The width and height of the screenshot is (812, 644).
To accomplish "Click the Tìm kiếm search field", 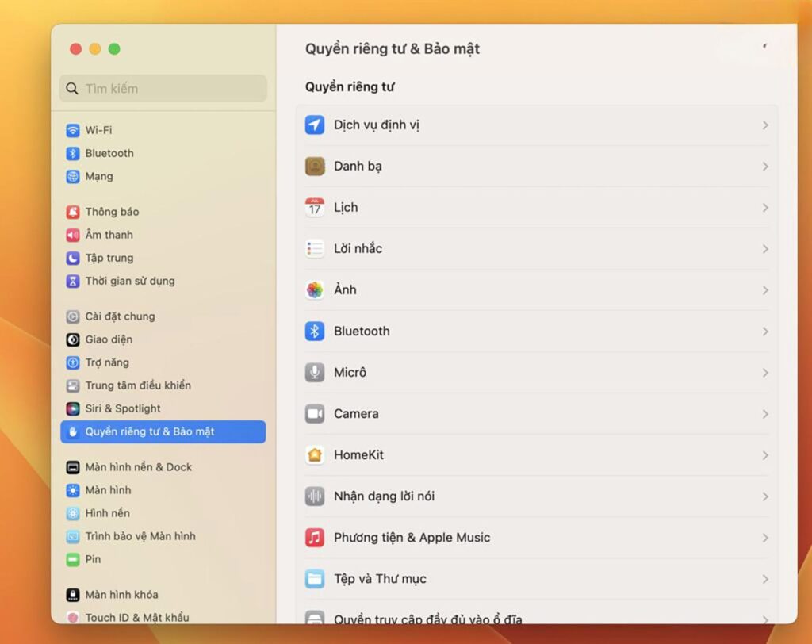I will pos(162,88).
